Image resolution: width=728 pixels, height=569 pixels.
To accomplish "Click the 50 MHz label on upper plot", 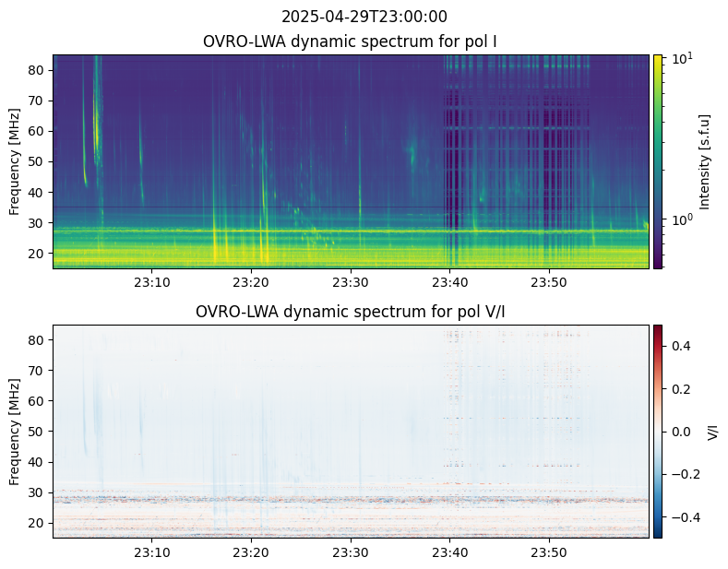I will click(x=37, y=162).
